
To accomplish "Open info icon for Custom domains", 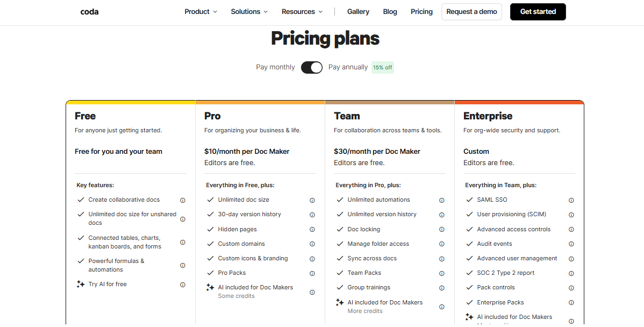I will 312,244.
